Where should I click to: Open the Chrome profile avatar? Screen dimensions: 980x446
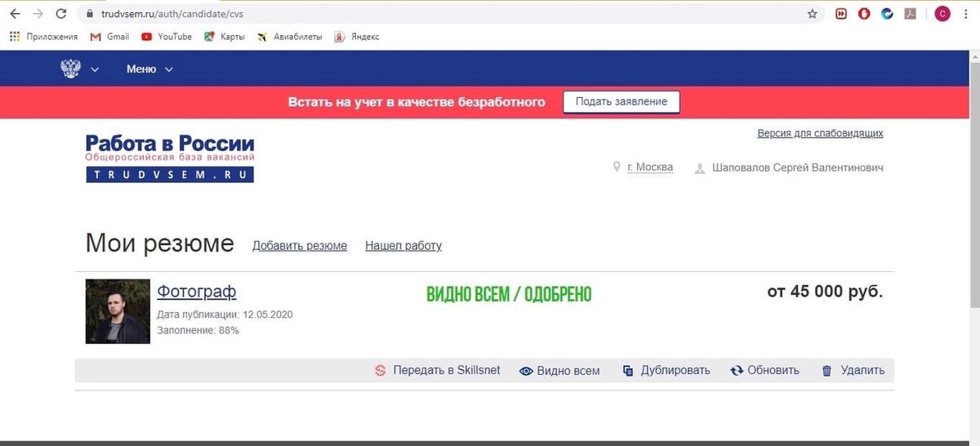click(x=942, y=14)
